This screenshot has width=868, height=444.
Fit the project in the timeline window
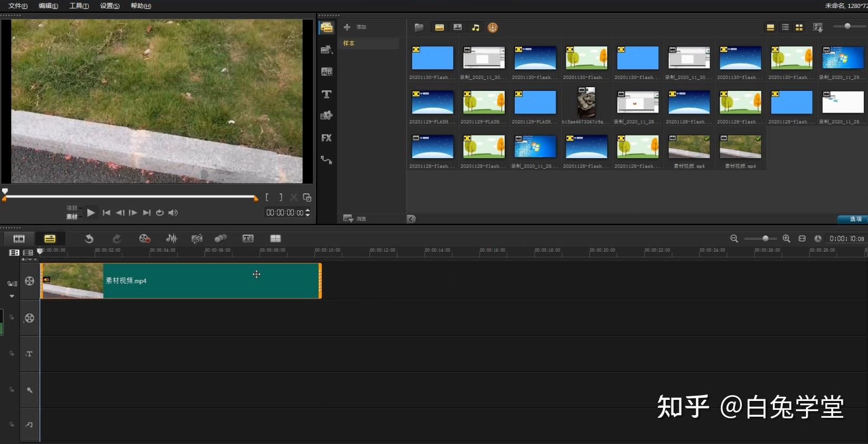pos(802,239)
